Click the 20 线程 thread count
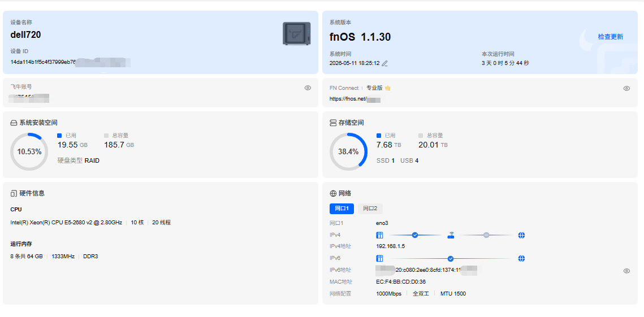 [161, 223]
